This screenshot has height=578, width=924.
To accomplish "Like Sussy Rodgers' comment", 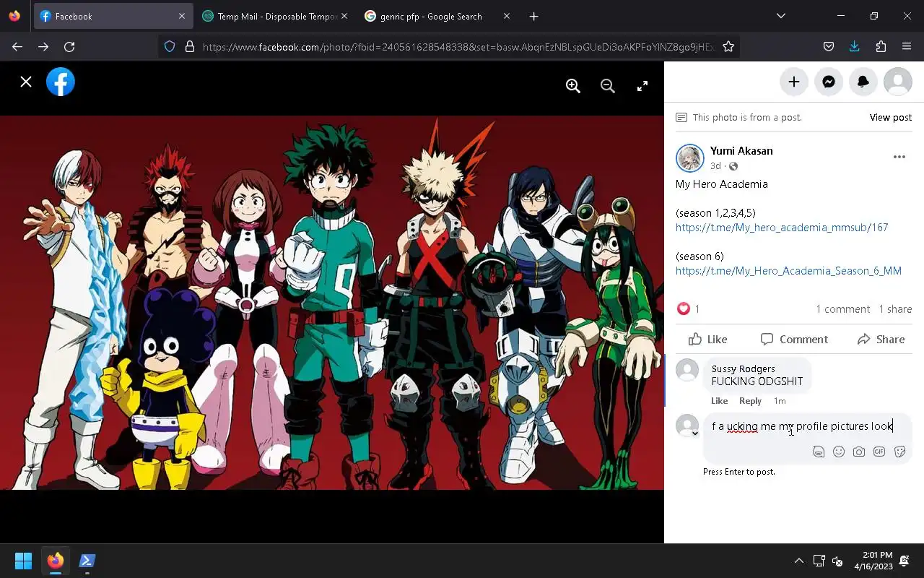I will click(x=720, y=401).
